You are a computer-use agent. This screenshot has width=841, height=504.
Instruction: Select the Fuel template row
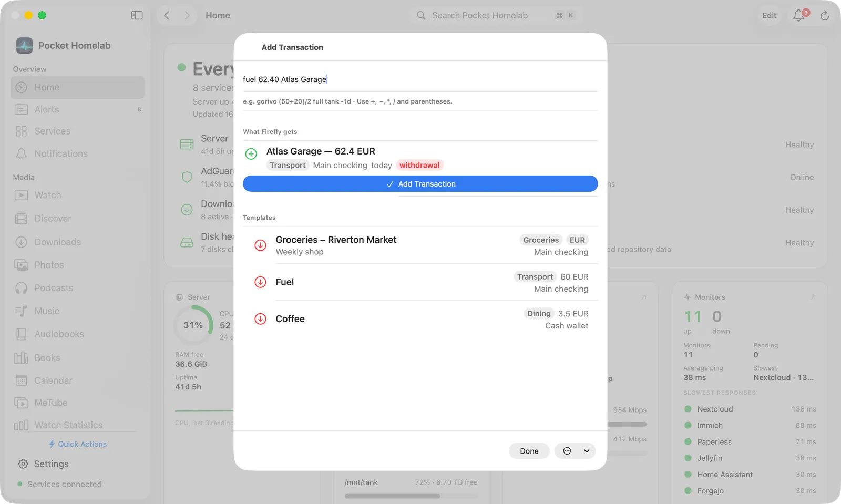click(420, 282)
